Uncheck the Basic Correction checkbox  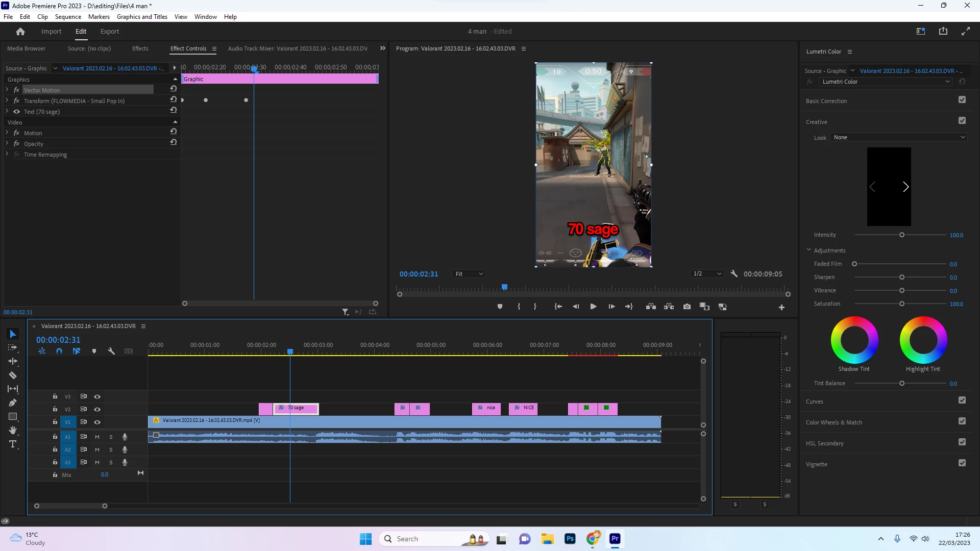962,100
